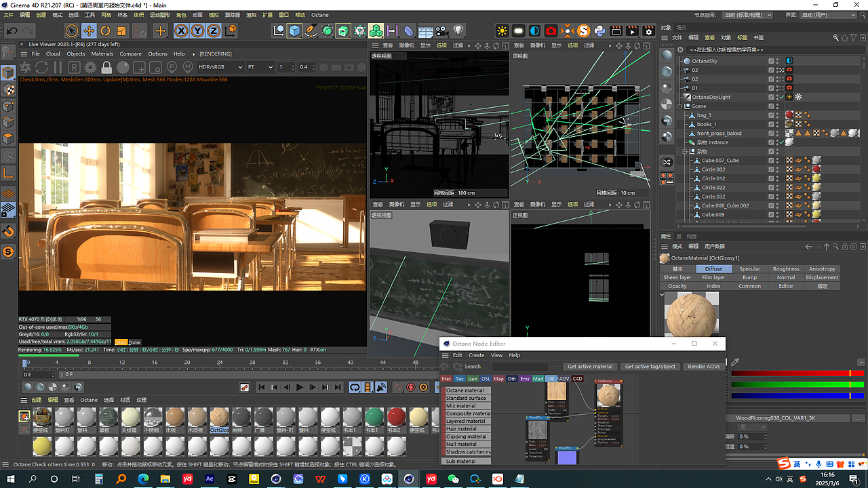The image size is (868, 488).
Task: Open the Octane menu in main menu bar
Action: tap(320, 15)
